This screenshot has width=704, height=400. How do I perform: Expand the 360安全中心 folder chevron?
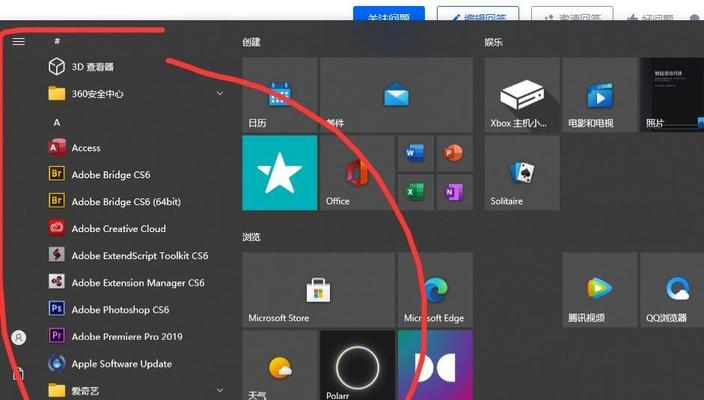(x=220, y=93)
